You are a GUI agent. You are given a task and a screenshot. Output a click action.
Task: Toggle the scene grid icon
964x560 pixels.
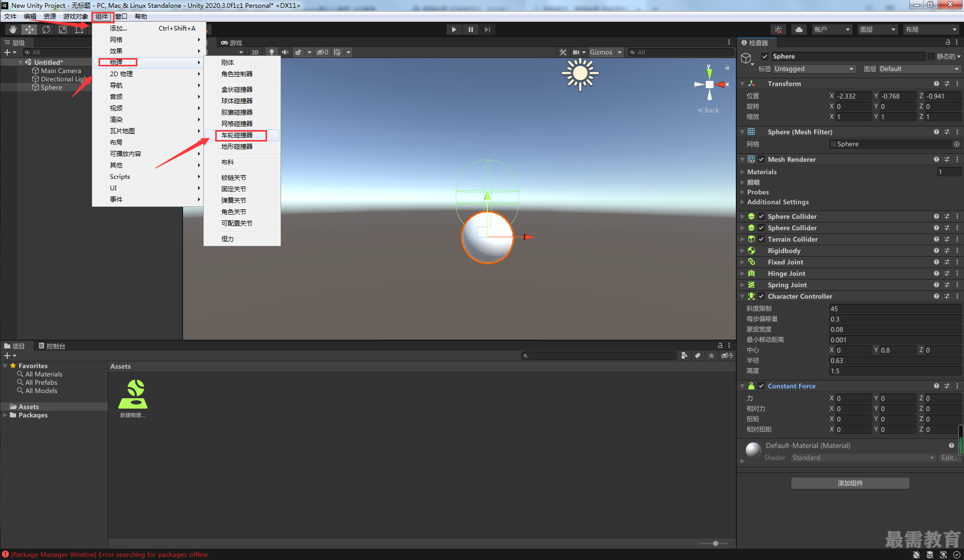[338, 52]
